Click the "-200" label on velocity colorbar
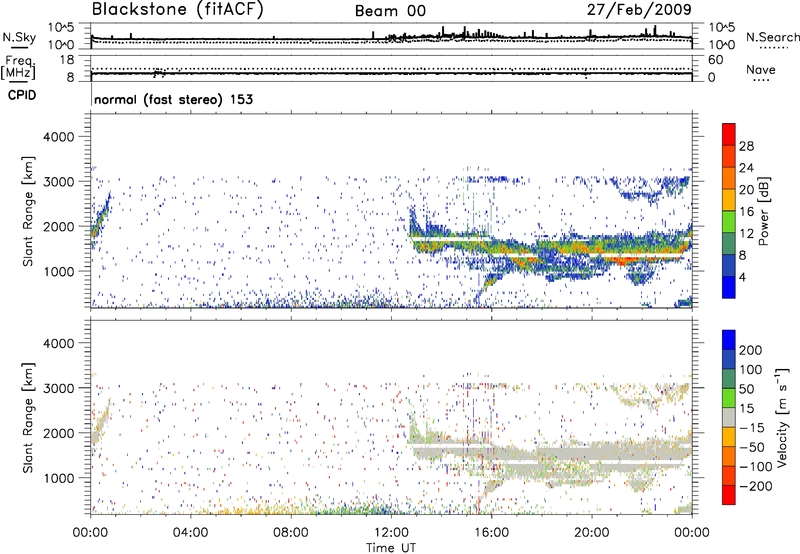Image resolution: width=800 pixels, height=554 pixels. pyautogui.click(x=755, y=486)
